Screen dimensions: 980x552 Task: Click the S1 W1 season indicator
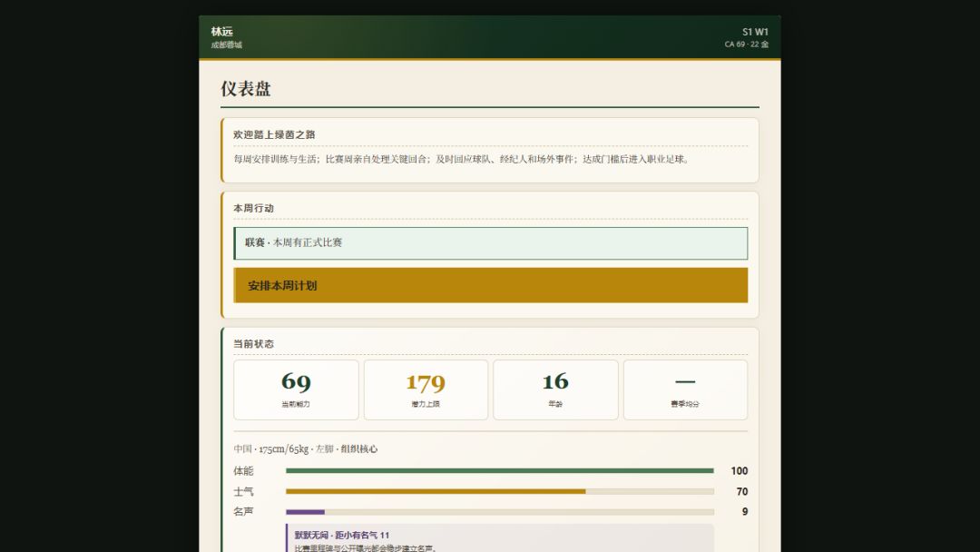pyautogui.click(x=755, y=32)
